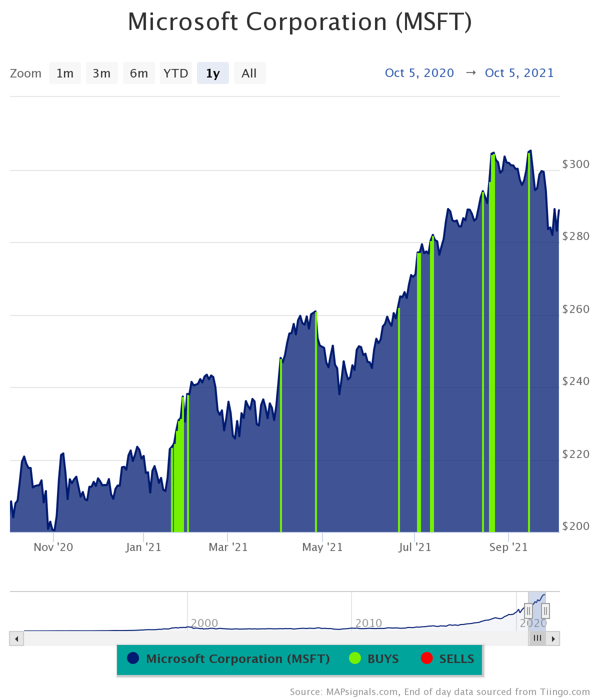Grab the navigator right range handle
Image resolution: width=600 pixels, height=700 pixels.
pos(545,611)
